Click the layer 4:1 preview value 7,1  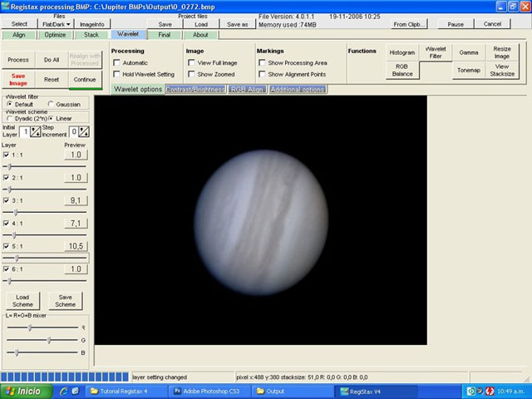coord(75,224)
